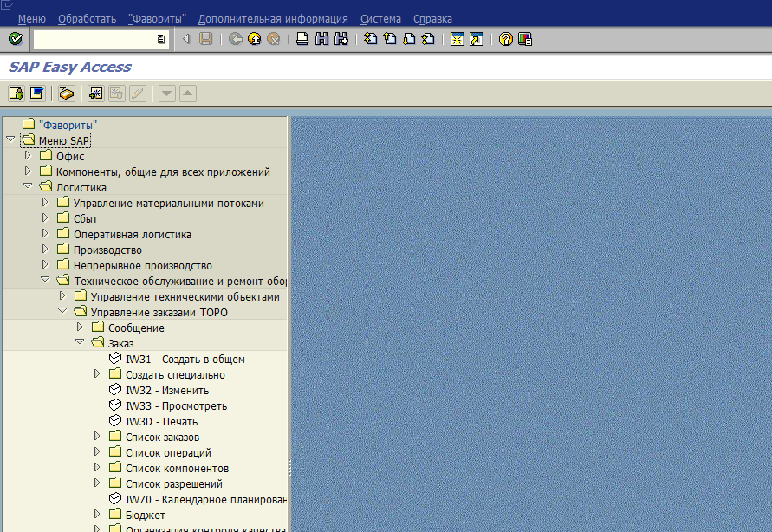The width and height of the screenshot is (772, 532).
Task: Click the Save diskette icon
Action: (x=206, y=39)
